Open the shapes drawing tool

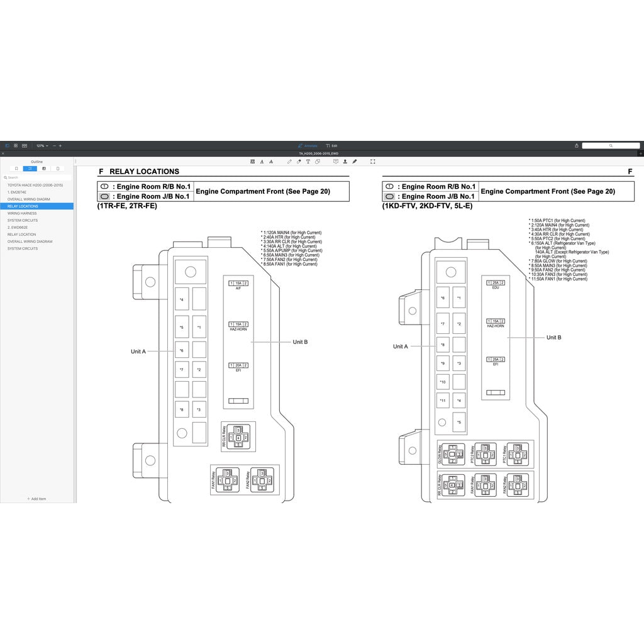coord(317,162)
